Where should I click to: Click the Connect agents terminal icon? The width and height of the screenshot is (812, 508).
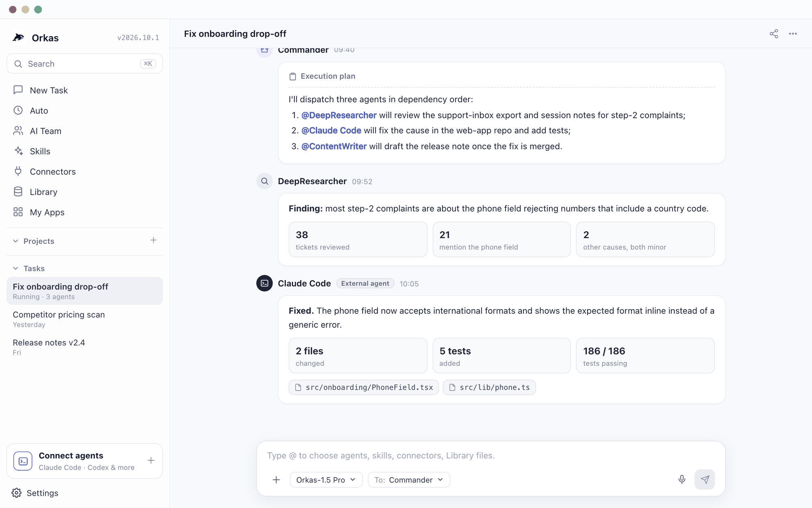[x=23, y=461]
